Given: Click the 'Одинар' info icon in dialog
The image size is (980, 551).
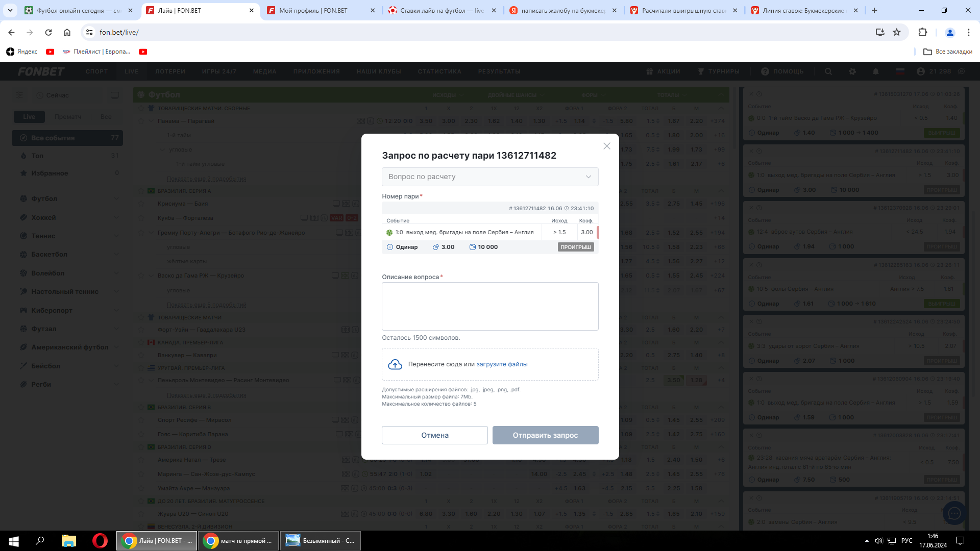Looking at the screenshot, I should pos(390,247).
